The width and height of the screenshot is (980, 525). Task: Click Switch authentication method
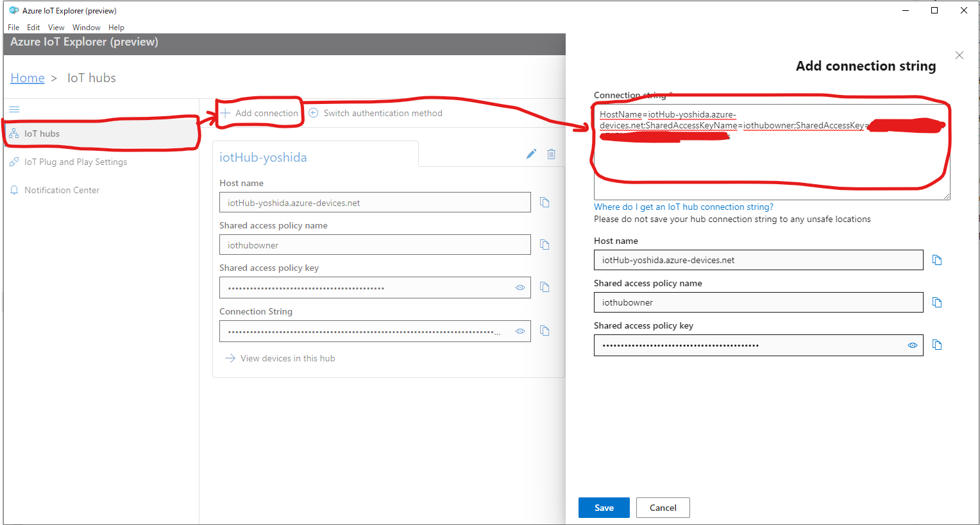click(383, 113)
